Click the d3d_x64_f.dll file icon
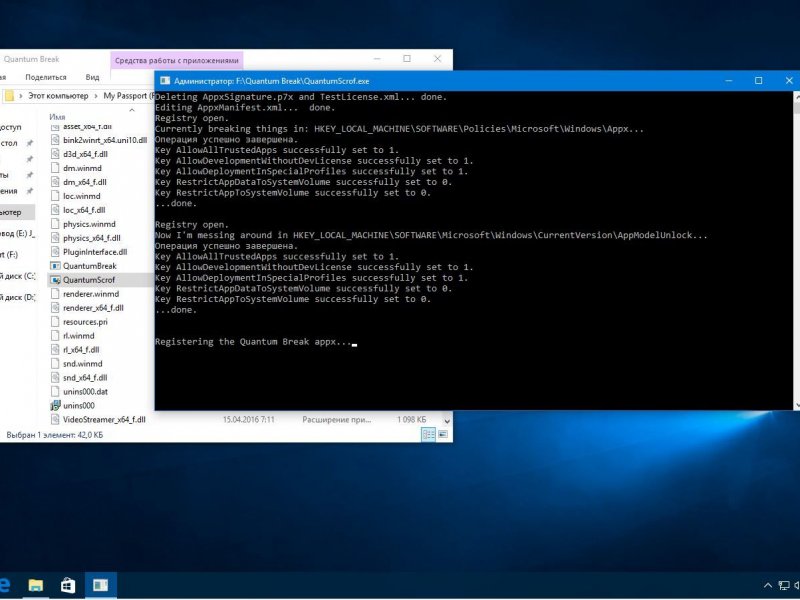The image size is (800, 600). tap(55, 154)
